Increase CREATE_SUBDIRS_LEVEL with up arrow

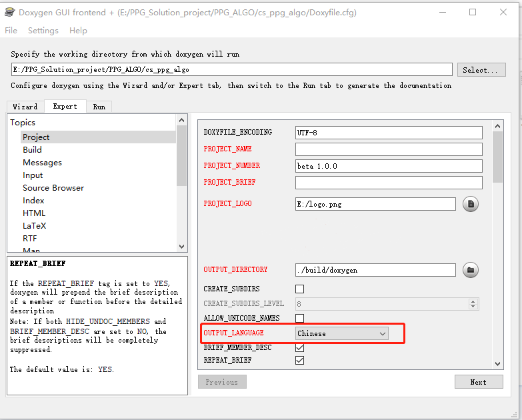click(473, 301)
